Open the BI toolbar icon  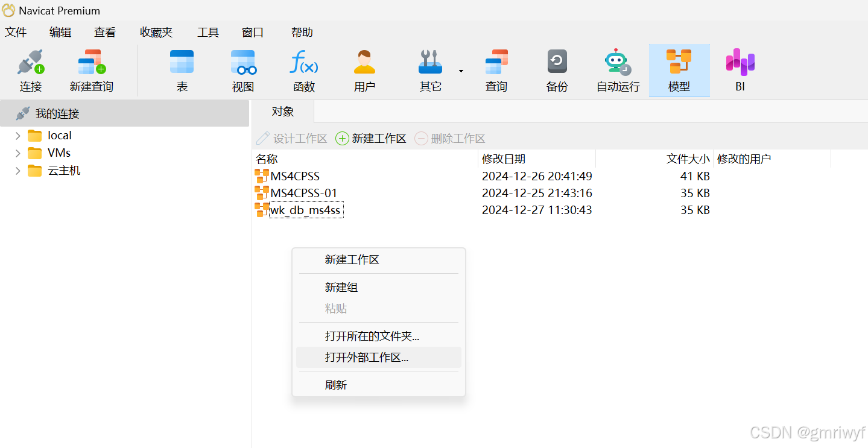(x=740, y=63)
